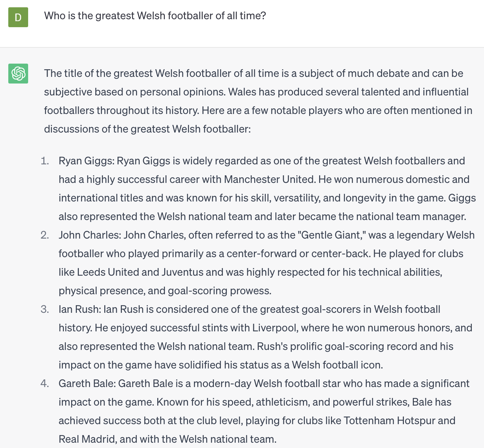The width and height of the screenshot is (484, 448).
Task: Click list number 1 marker
Action: (45, 161)
